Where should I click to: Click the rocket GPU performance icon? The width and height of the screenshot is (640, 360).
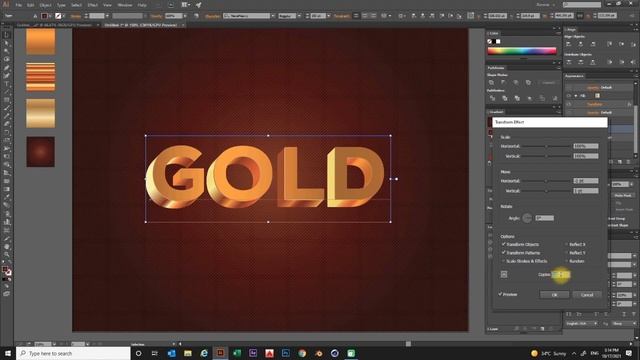pos(198,5)
